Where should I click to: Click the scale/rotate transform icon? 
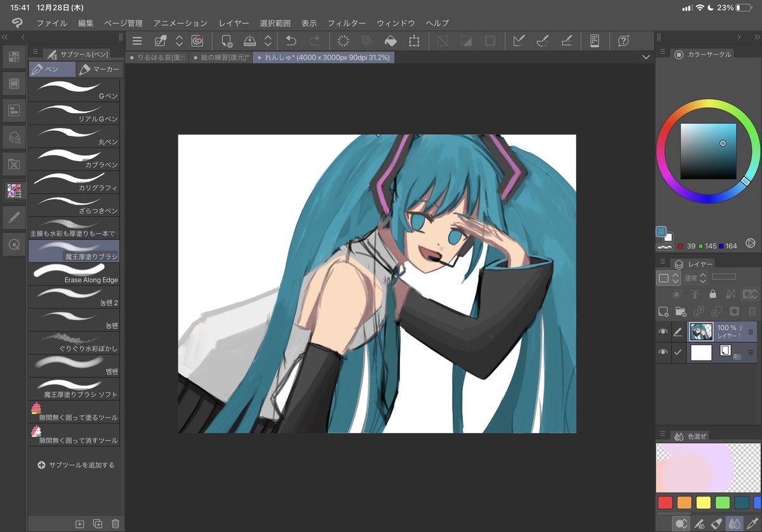(x=414, y=41)
